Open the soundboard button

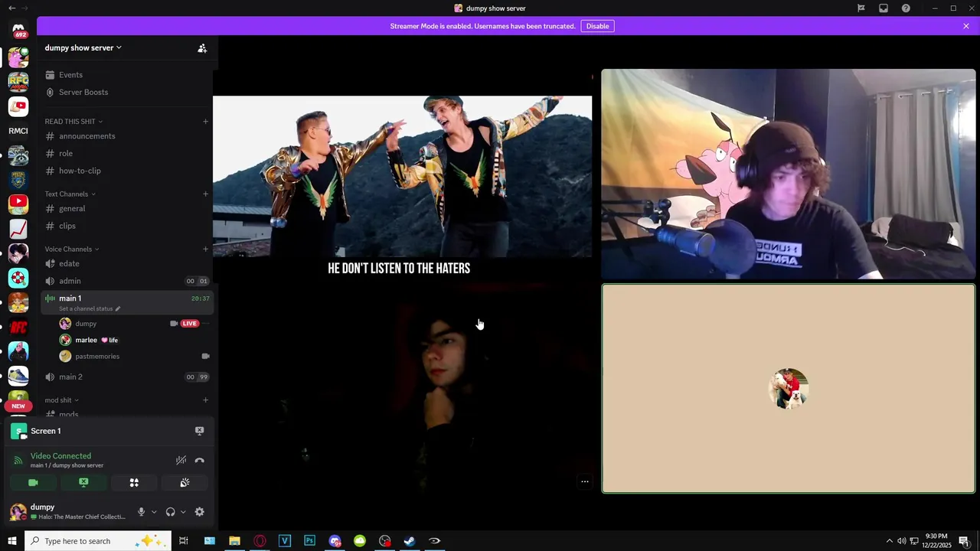click(x=185, y=482)
